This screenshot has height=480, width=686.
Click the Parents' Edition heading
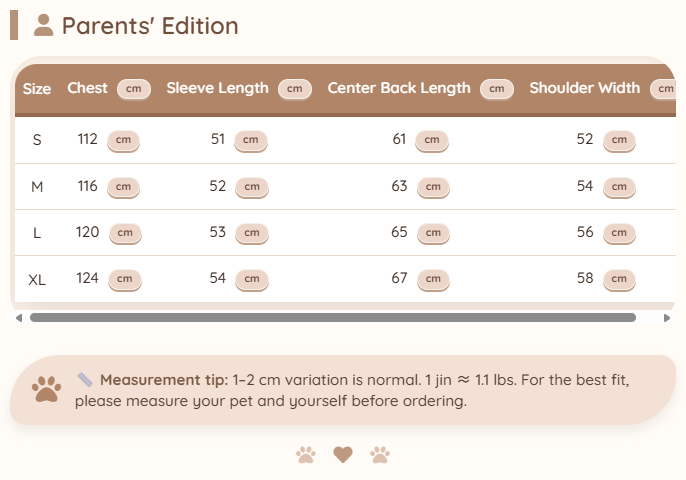click(x=150, y=26)
